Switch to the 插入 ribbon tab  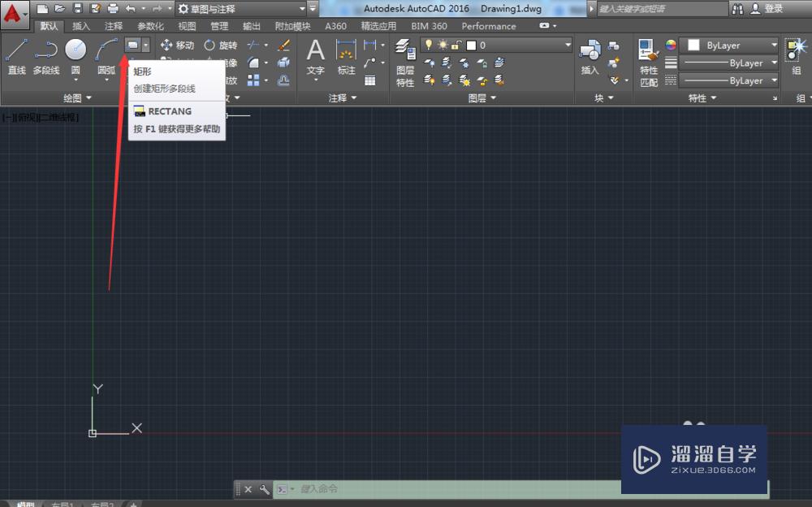click(x=80, y=26)
